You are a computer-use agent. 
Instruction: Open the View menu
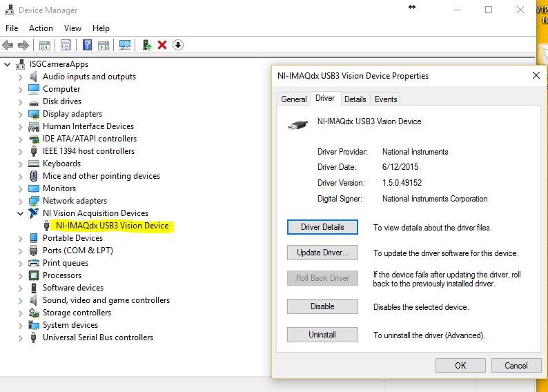pos(72,28)
